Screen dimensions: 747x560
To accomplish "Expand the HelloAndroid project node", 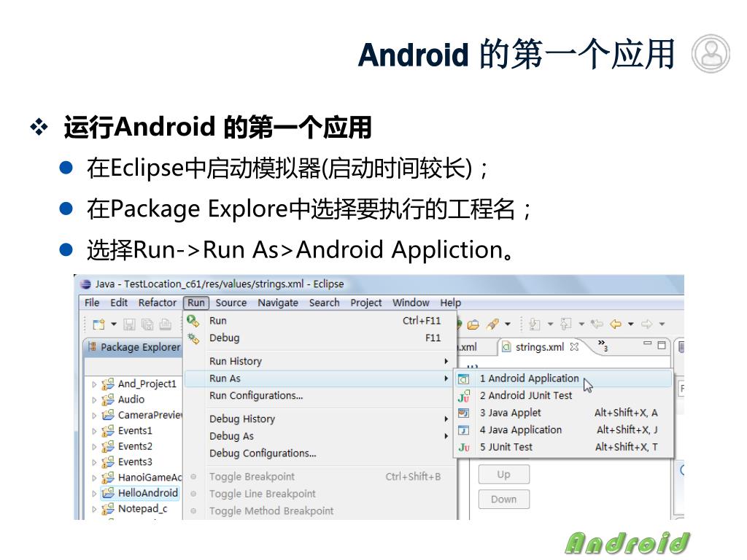I will click(94, 494).
